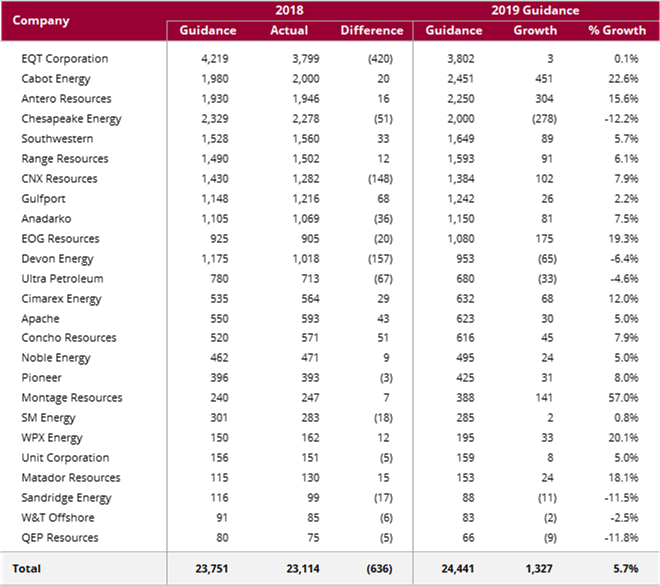
Task: Select the Pioneer row label
Action: click(x=41, y=378)
